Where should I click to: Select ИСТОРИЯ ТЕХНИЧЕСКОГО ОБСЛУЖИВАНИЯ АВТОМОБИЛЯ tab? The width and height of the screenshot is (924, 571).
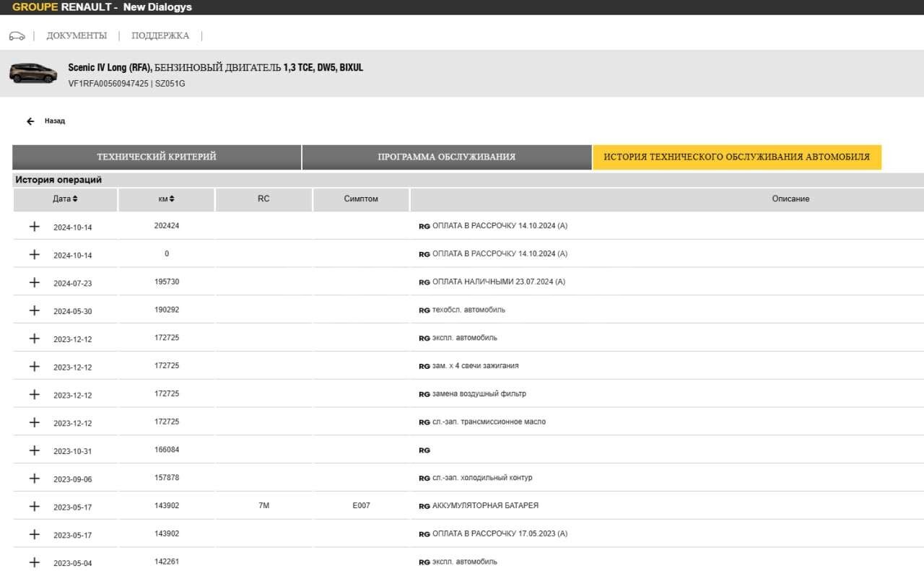737,157
